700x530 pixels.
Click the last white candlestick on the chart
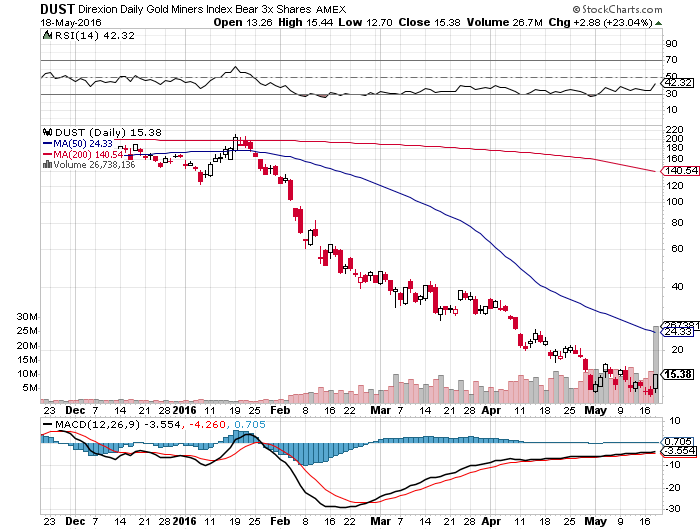click(x=655, y=382)
